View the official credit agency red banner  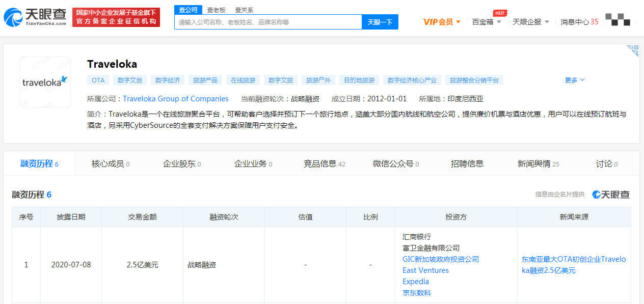[116, 17]
